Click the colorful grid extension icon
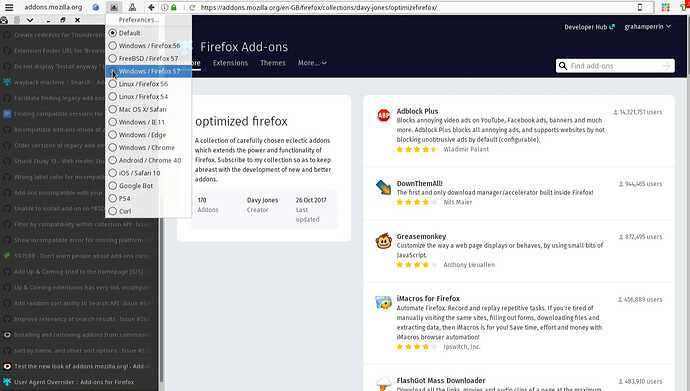Screen dimensions: 690x391 pyautogui.click(x=665, y=7)
